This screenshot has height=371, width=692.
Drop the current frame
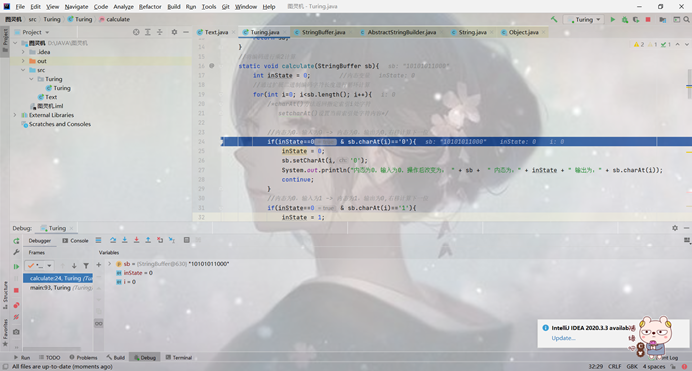(160, 240)
